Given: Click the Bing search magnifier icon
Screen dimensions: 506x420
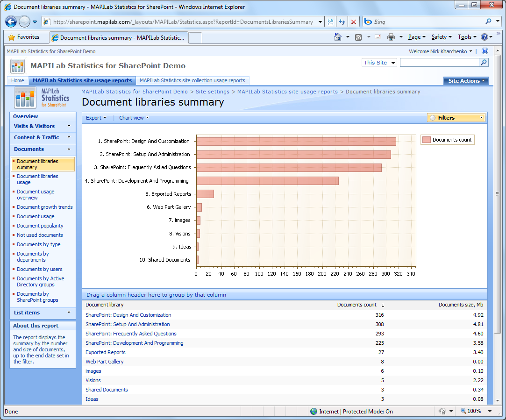Looking at the screenshot, I should pos(488,21).
